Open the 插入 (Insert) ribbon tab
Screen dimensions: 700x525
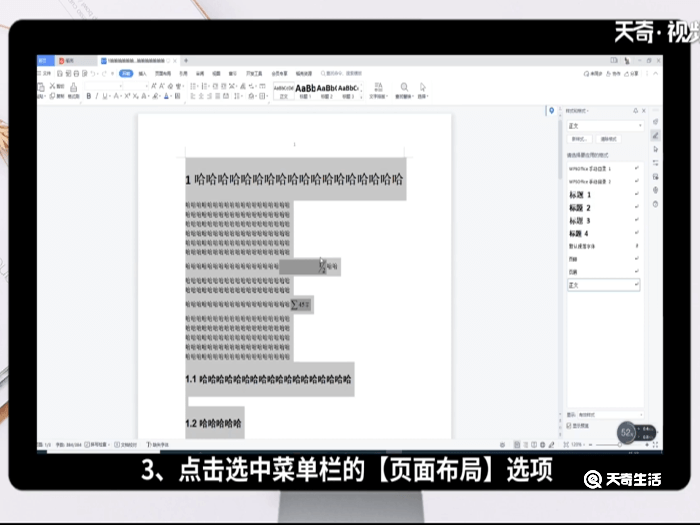[143, 73]
